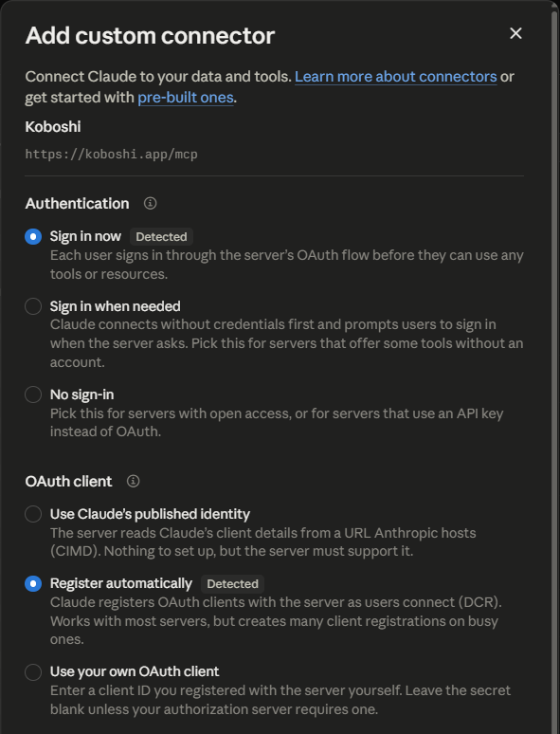Viewport: 560px width, 734px height.
Task: Choose the 'Sign in when needed' option
Action: tap(33, 306)
